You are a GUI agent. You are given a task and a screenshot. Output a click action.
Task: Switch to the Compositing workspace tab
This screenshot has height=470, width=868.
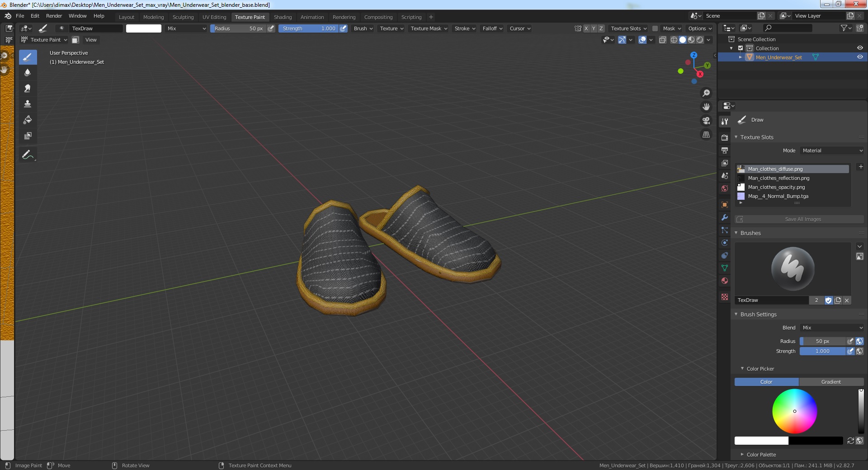click(x=378, y=17)
